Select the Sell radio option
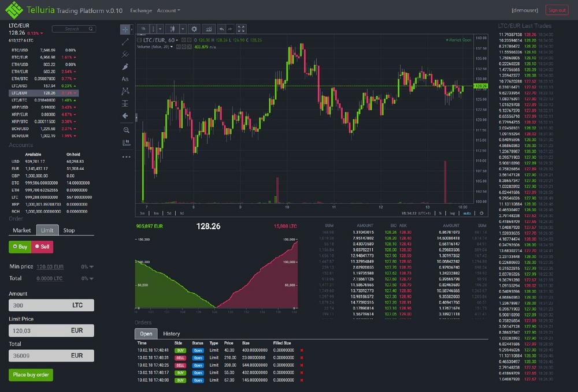The image size is (578, 392). pos(40,247)
